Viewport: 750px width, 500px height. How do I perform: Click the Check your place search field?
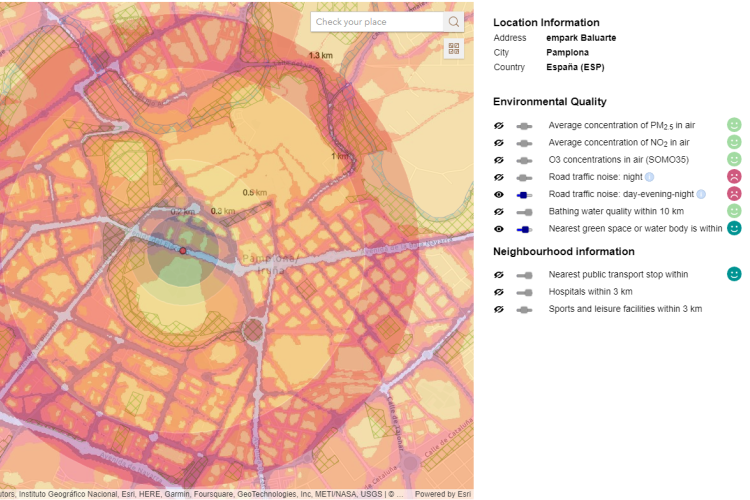pyautogui.click(x=377, y=22)
